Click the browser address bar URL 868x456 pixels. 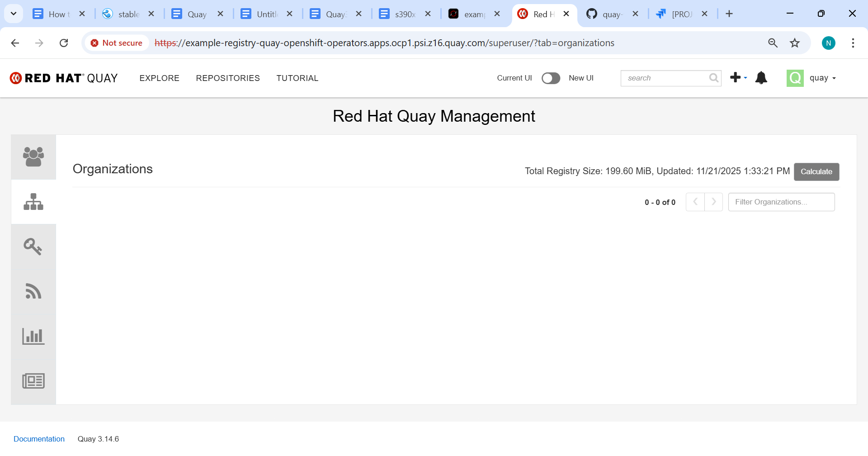coord(384,43)
